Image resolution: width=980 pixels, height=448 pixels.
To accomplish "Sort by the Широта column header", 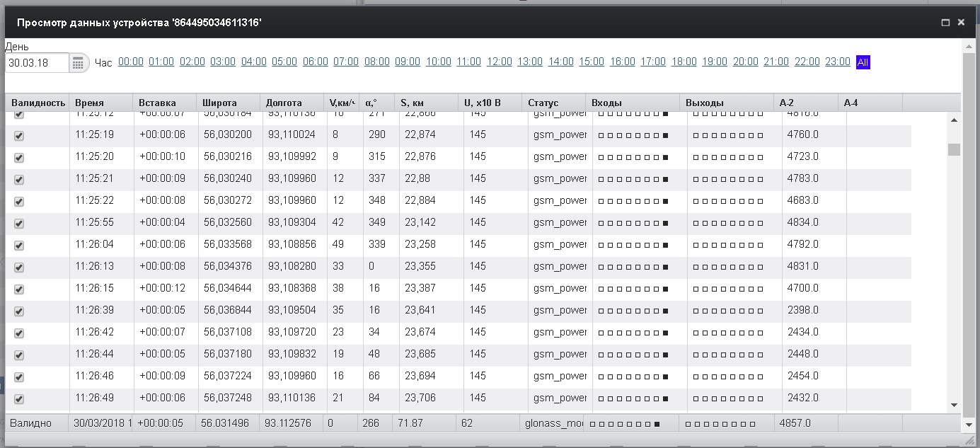I will [x=219, y=103].
